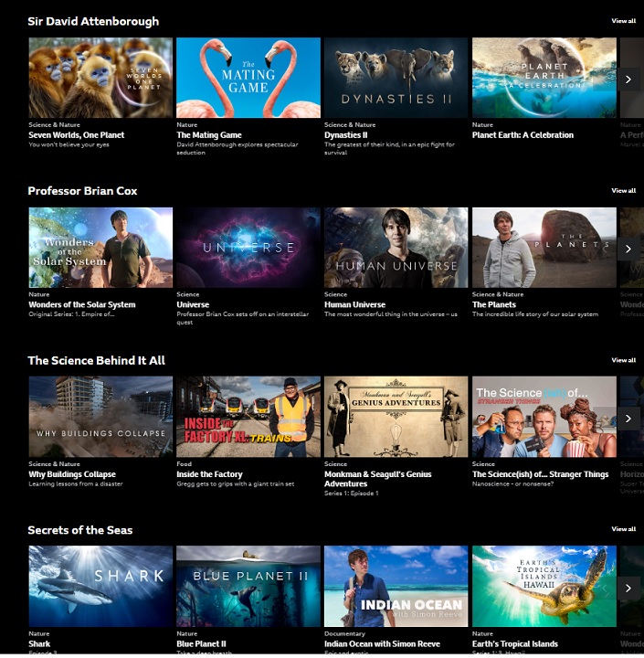View all Sir David Attenborough programmes
Screen dimensions: 644x658
[x=623, y=21]
